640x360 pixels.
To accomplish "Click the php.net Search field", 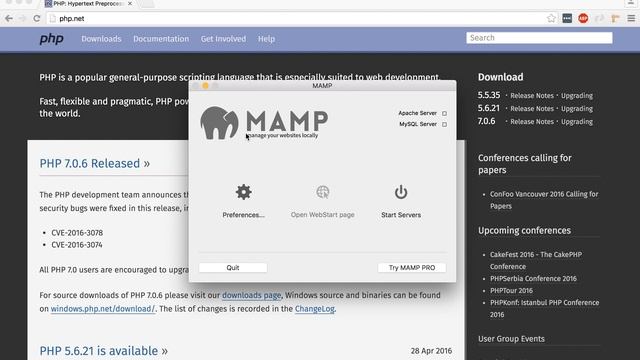I will pos(539,38).
